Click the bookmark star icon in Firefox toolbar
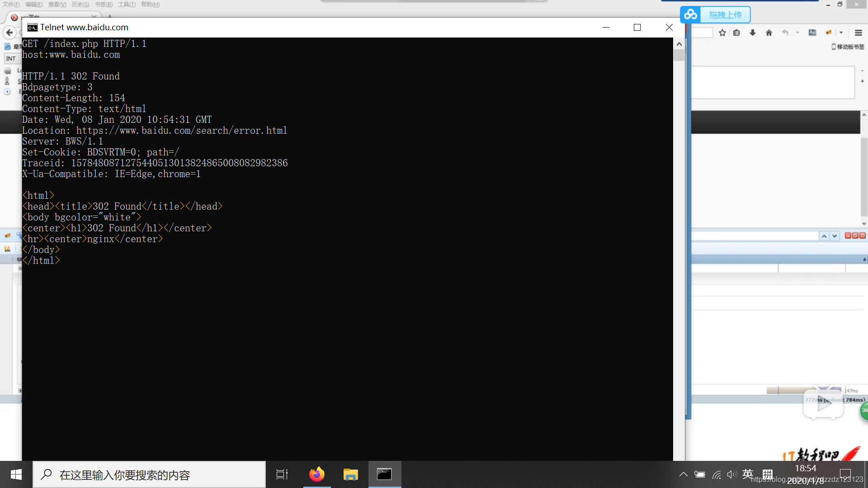The height and width of the screenshot is (488, 868). pyautogui.click(x=722, y=33)
